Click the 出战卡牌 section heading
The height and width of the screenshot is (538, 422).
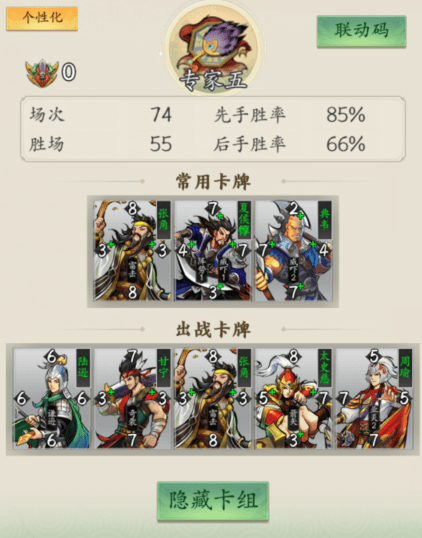point(213,329)
